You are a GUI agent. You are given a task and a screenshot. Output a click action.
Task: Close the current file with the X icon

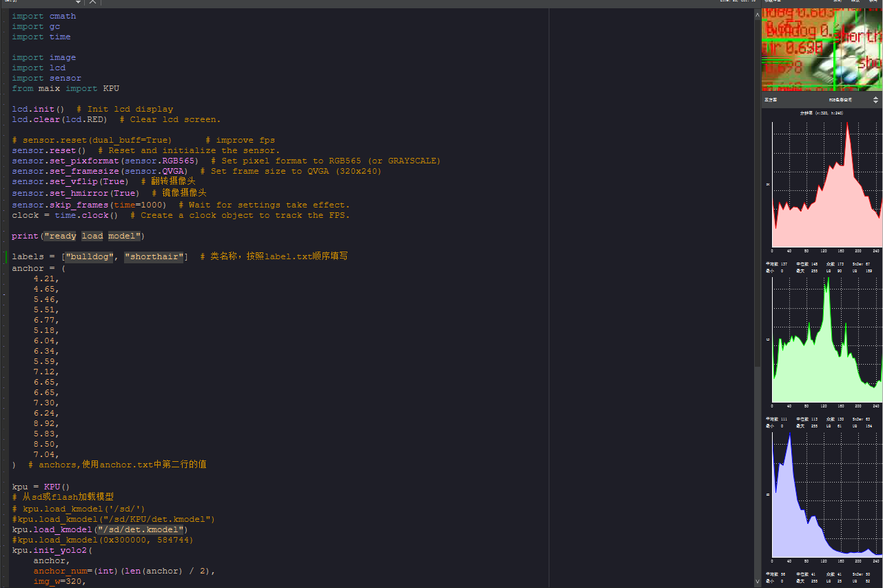(92, 2)
